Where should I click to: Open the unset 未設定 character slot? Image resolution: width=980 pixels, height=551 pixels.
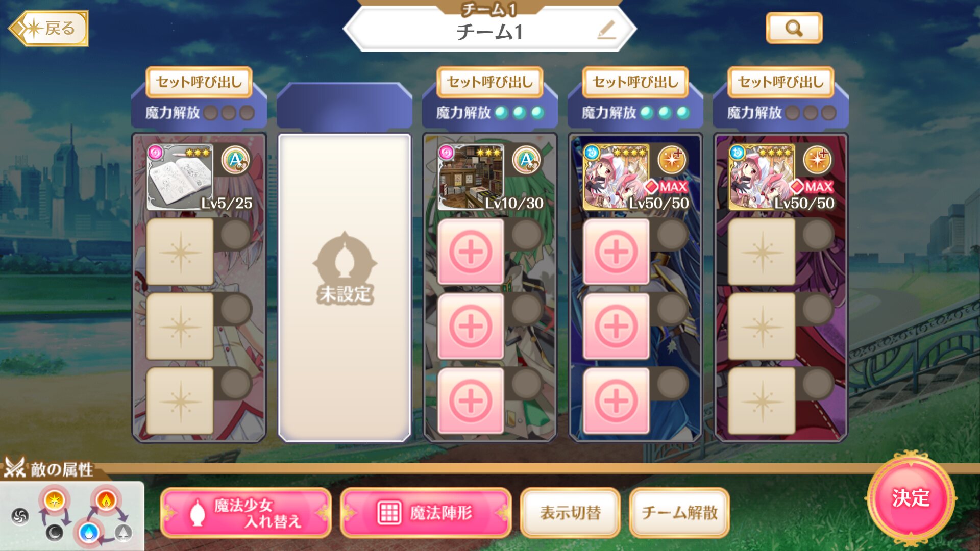tap(345, 288)
